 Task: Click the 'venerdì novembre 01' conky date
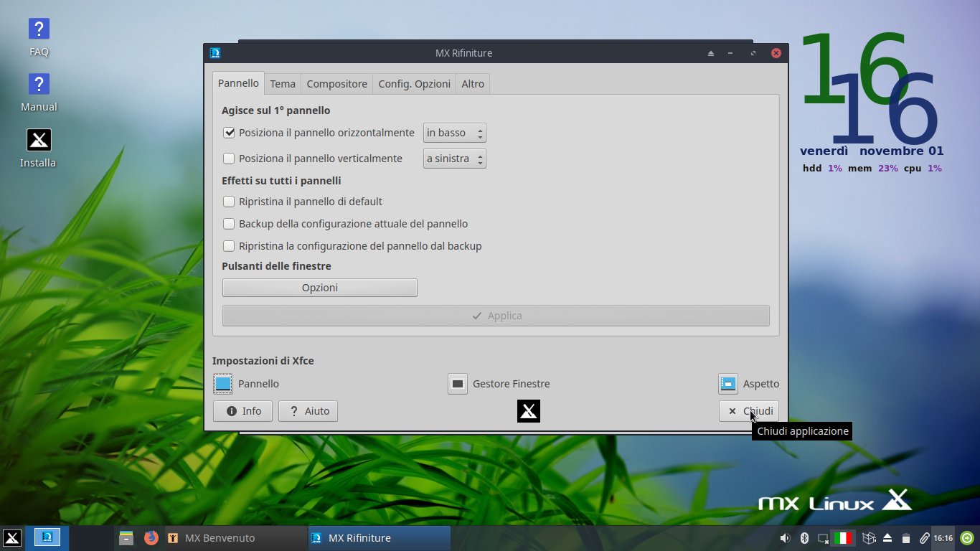pos(872,151)
